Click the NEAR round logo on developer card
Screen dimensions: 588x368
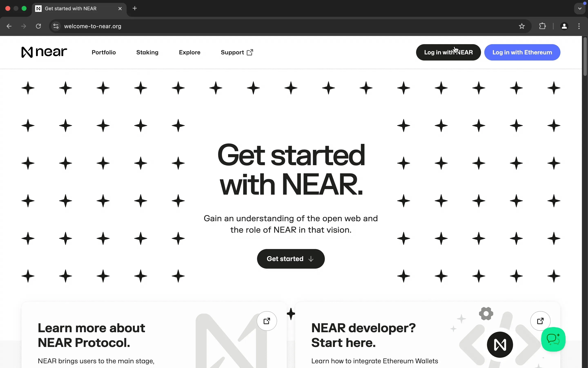pyautogui.click(x=500, y=345)
